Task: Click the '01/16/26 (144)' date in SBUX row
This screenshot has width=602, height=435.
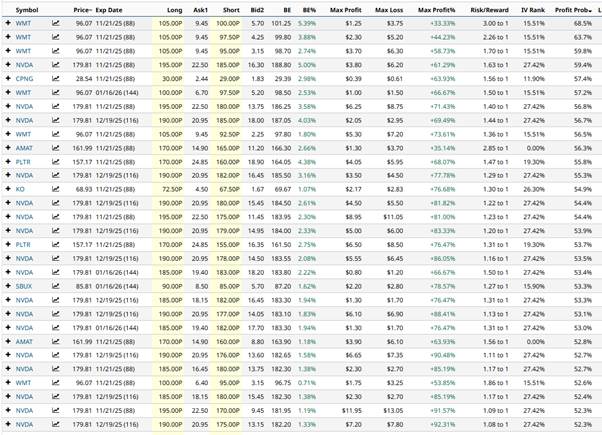Action: point(117,286)
